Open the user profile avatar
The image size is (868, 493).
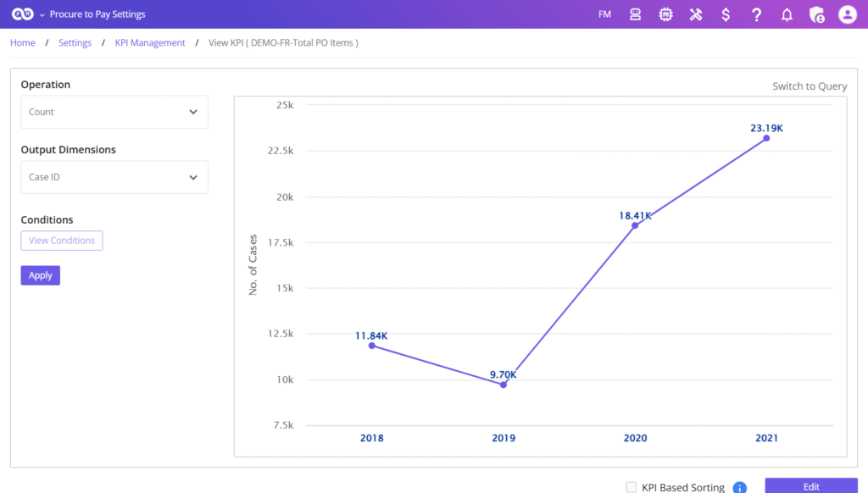click(x=847, y=14)
